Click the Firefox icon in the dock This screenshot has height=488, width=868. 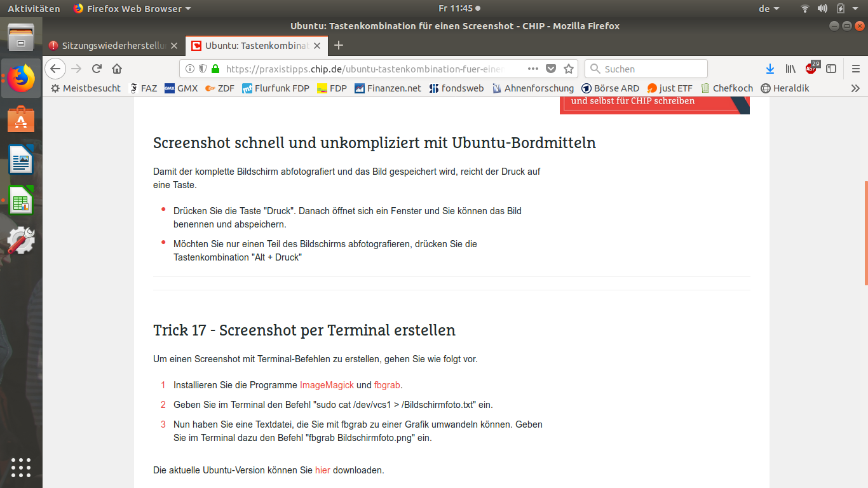[21, 78]
